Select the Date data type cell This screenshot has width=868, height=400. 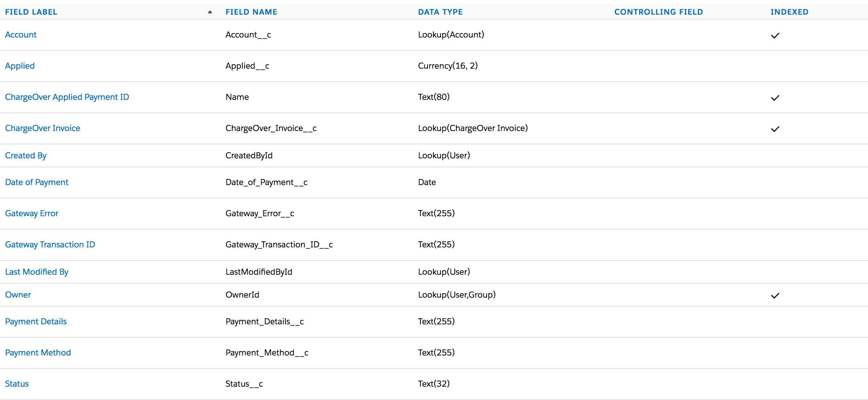[x=427, y=182]
